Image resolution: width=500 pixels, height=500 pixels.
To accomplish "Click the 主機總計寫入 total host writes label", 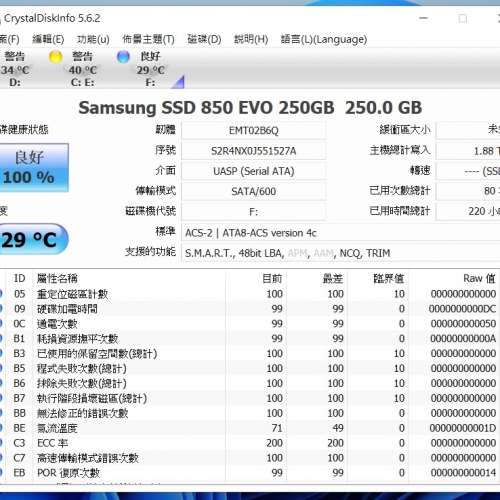I will pyautogui.click(x=400, y=150).
